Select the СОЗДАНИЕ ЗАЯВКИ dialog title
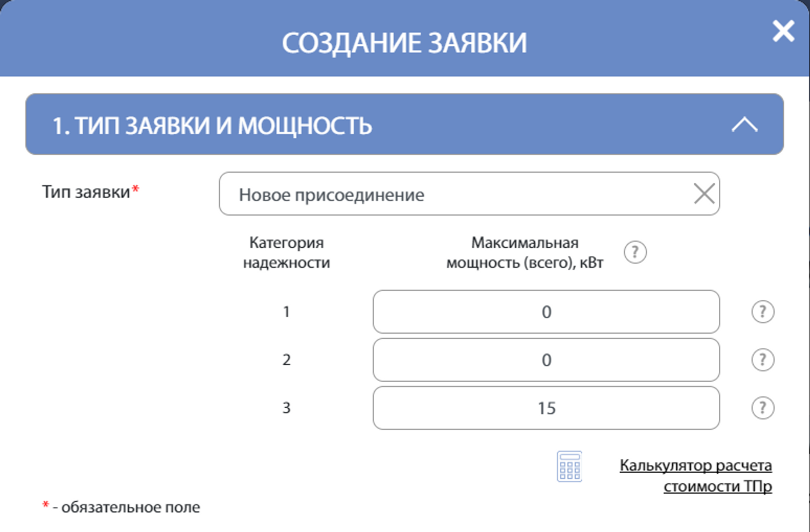Viewport: 810px width, 532px height. pos(405,43)
